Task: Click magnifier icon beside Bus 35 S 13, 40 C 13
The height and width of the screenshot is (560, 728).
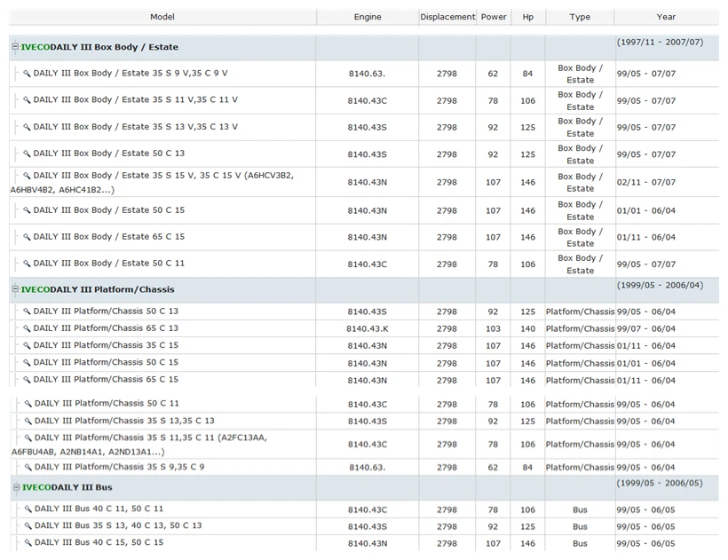Action: click(28, 525)
